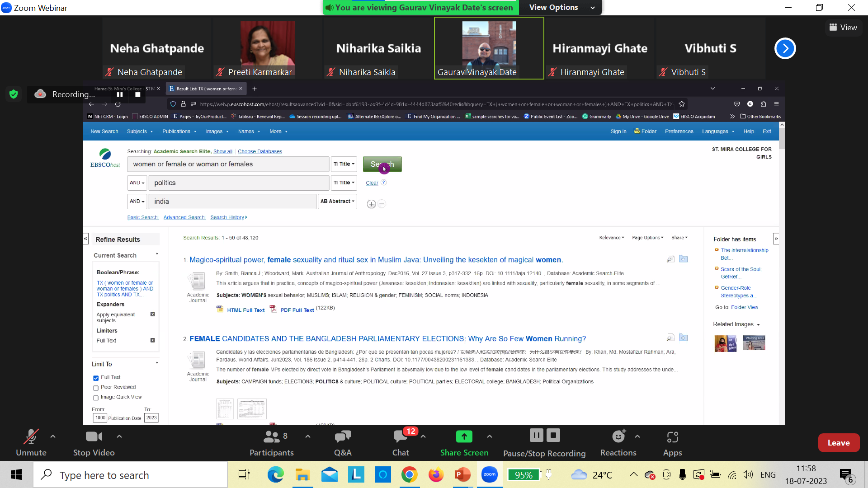Screen dimensions: 868x488
Task: Open the Subjects menu
Action: pos(140,131)
